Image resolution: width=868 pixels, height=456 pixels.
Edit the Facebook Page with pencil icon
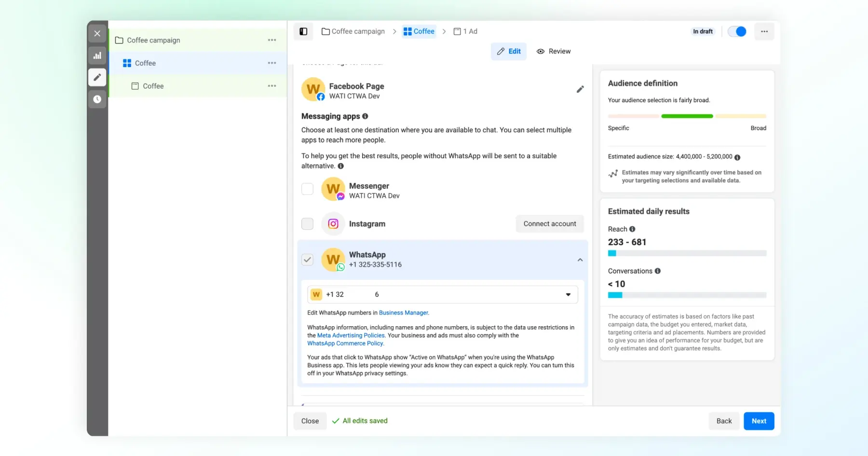pos(580,89)
